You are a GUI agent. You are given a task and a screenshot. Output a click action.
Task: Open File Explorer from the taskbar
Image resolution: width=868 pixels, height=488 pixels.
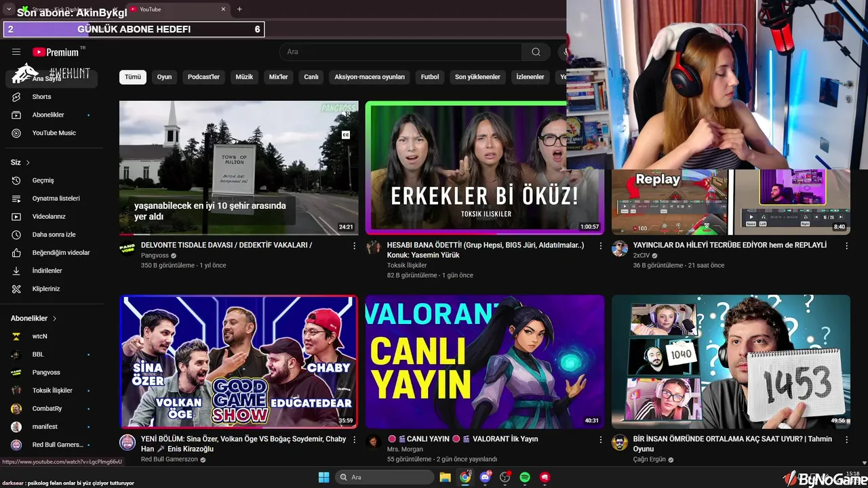[x=446, y=477]
